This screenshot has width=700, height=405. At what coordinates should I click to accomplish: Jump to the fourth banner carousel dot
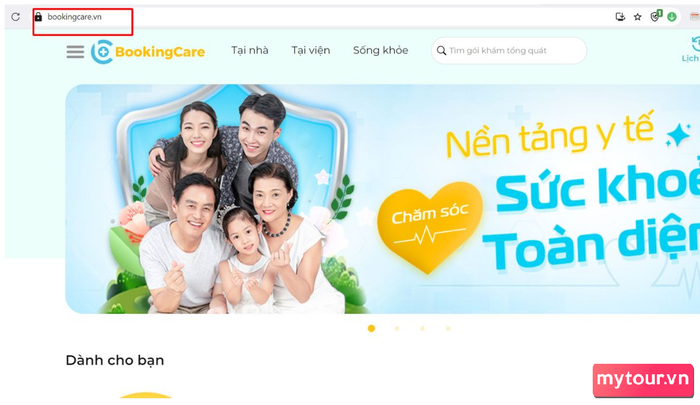(448, 328)
